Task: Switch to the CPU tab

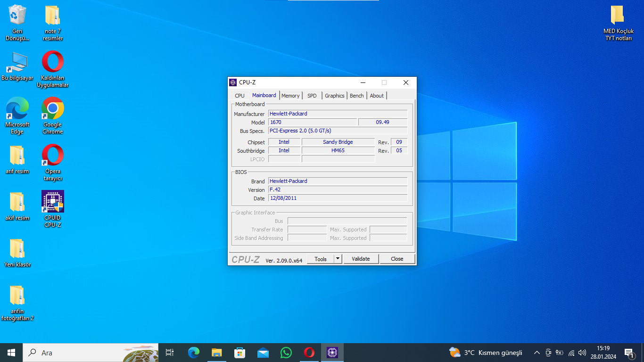Action: (239, 96)
